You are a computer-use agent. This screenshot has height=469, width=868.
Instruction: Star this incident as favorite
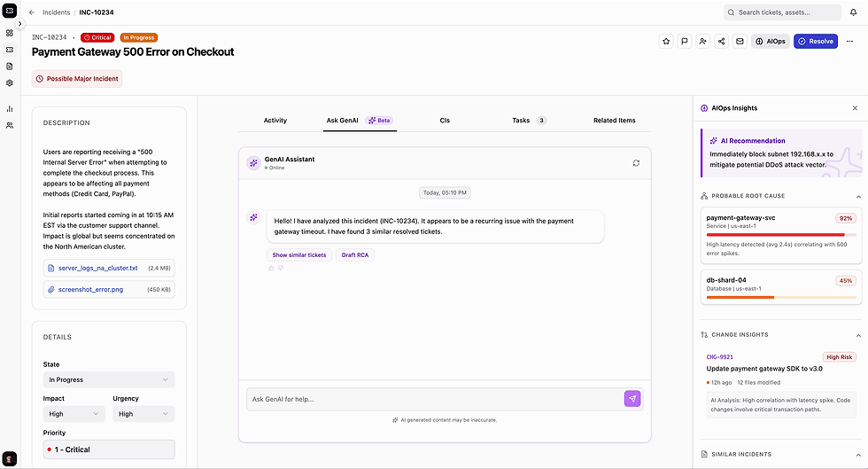[666, 41]
